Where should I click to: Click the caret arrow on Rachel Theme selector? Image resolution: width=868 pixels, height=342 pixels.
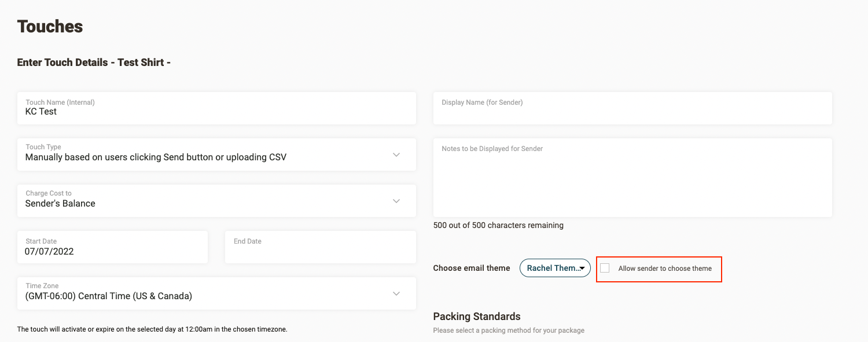tap(582, 269)
